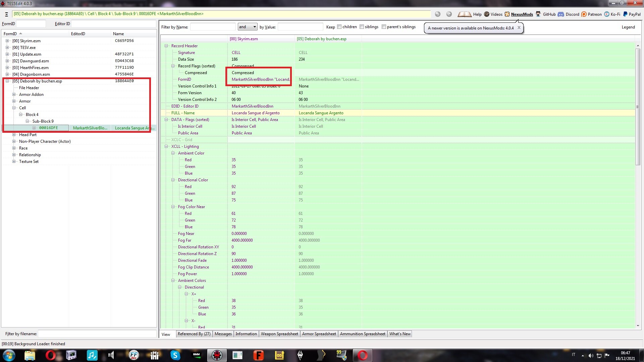The width and height of the screenshot is (644, 362).
Task: Expand the [04] Dragonborn.esm node
Action: (x=7, y=74)
